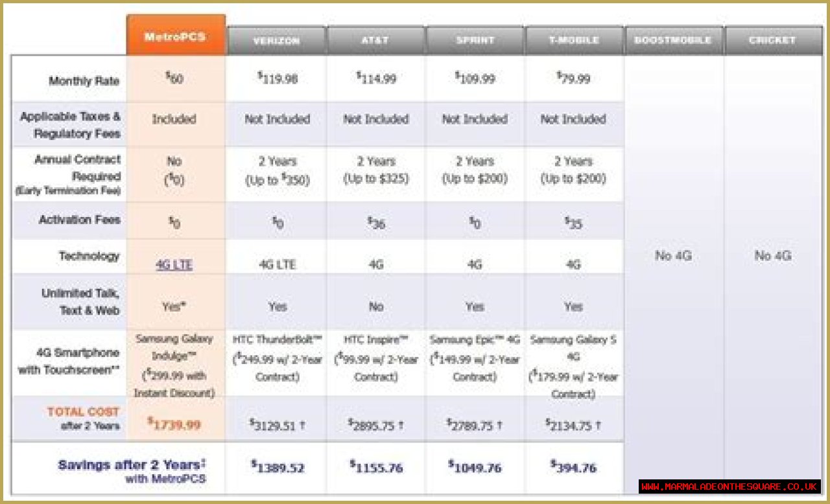This screenshot has width=830, height=504.
Task: Click the Samsung Galaxy Indulge phone cell
Action: pyautogui.click(x=174, y=366)
